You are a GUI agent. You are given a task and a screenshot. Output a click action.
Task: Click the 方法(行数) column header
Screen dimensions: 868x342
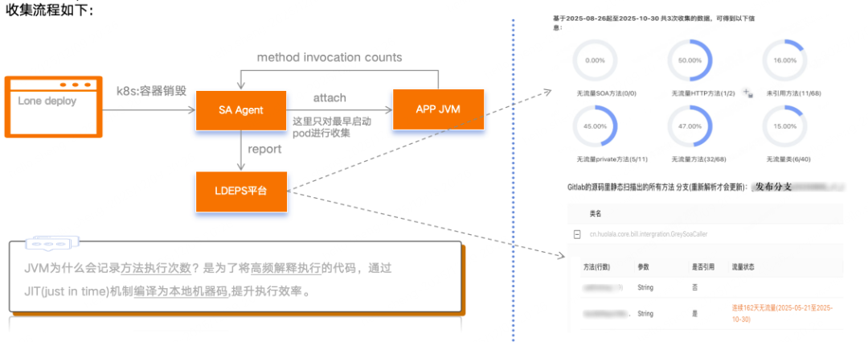point(596,266)
